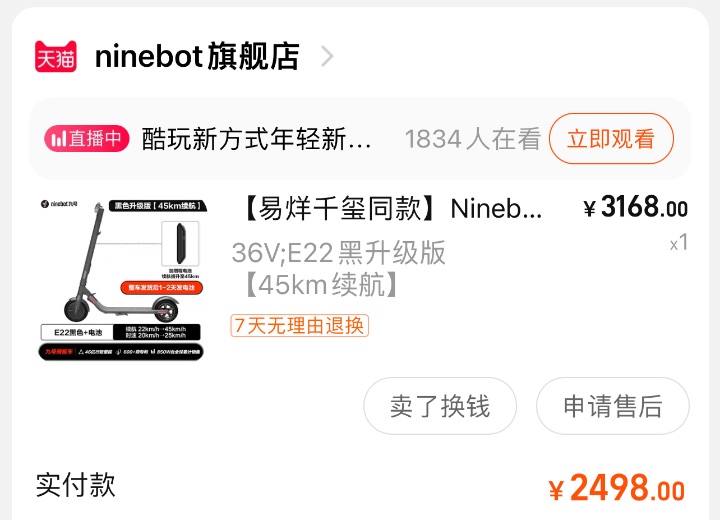Image resolution: width=720 pixels, height=520 pixels.
Task: Tap the battery pack picture in thumbnail
Action: 180,243
